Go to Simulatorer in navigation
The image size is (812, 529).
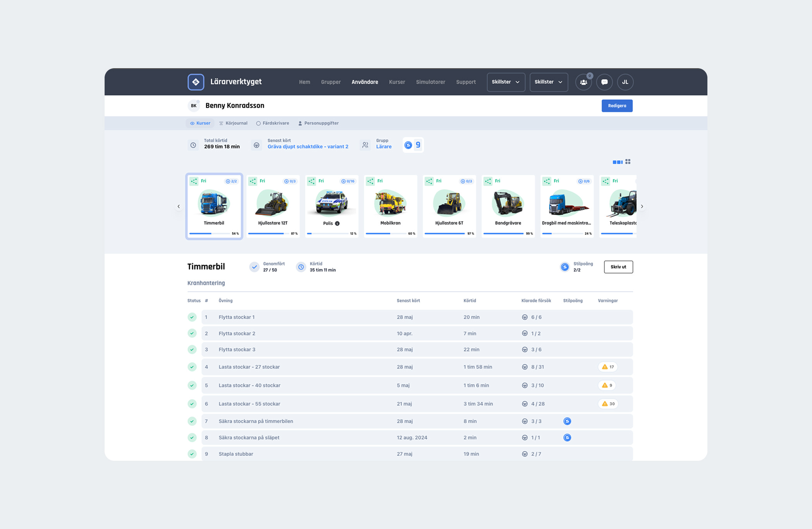pyautogui.click(x=430, y=82)
